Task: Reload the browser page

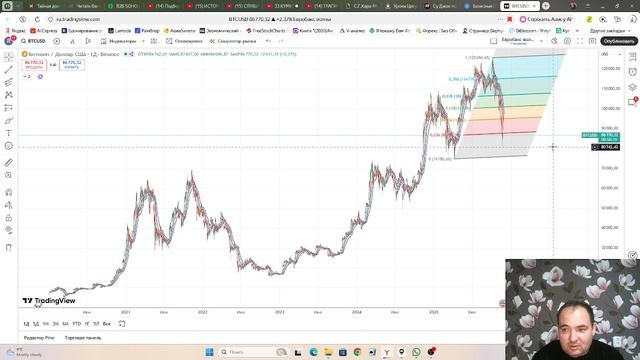Action: pyautogui.click(x=37, y=19)
